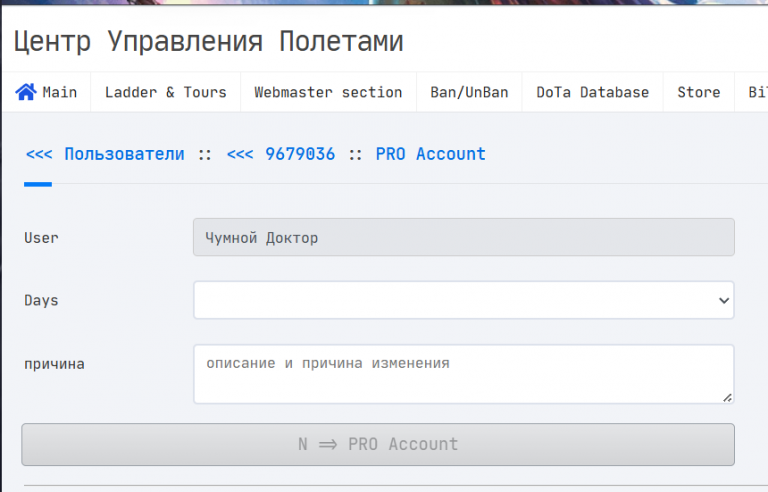Open the DoTa Database menu
This screenshot has height=492, width=768.
click(593, 92)
